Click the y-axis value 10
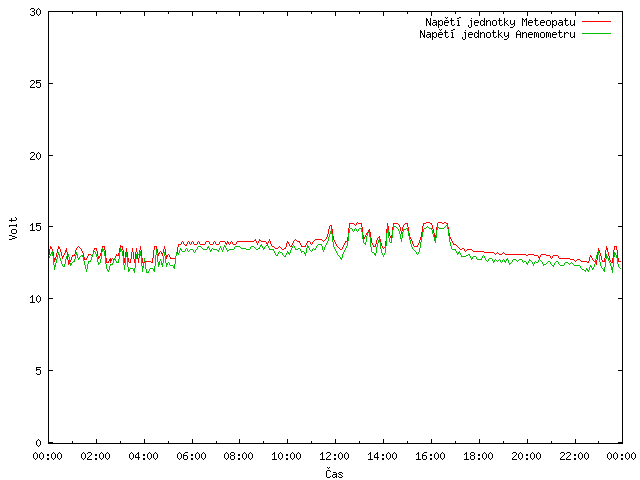The image size is (640, 480). tap(36, 299)
